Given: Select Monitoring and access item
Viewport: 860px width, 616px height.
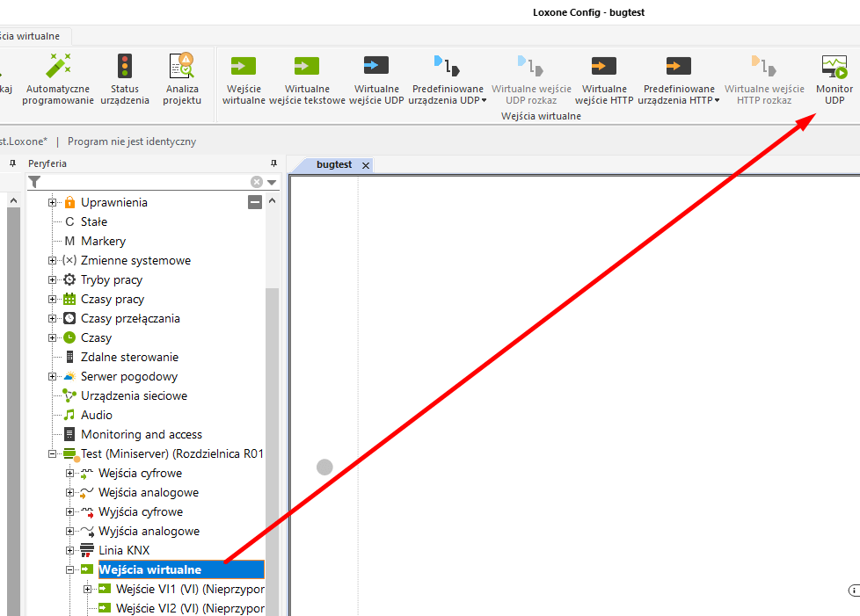Looking at the screenshot, I should click(141, 434).
